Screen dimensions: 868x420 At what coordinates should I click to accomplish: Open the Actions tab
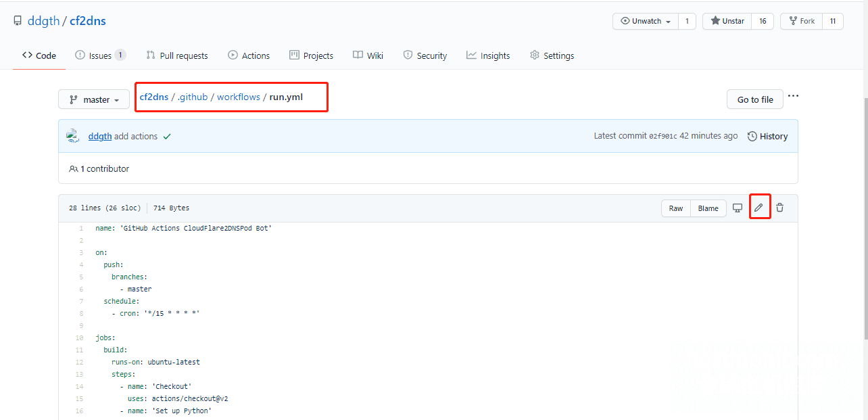[x=249, y=55]
